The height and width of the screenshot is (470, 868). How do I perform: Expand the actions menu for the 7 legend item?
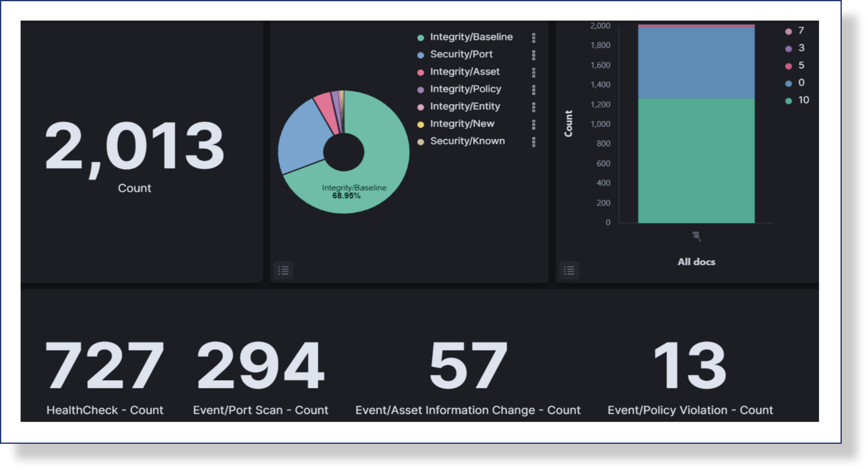click(799, 30)
